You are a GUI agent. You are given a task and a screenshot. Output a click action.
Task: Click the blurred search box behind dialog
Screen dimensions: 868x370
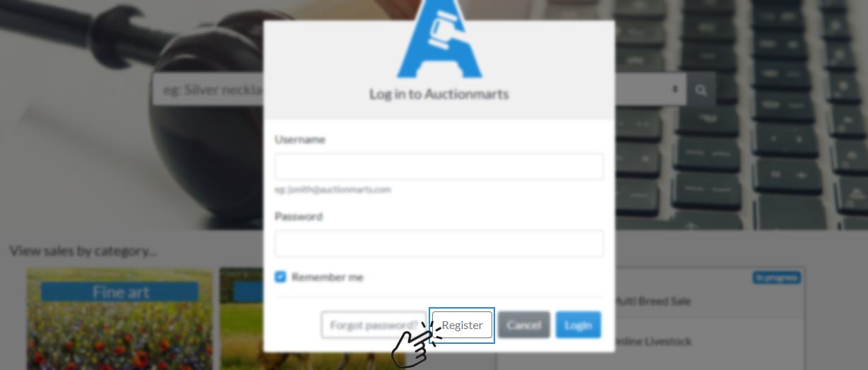[208, 90]
